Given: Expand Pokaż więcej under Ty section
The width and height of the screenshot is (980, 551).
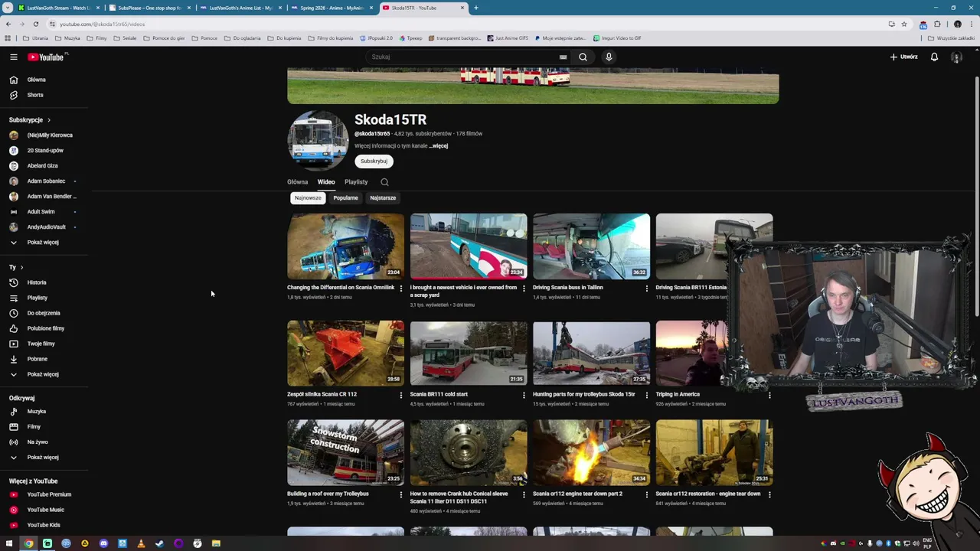Looking at the screenshot, I should tap(44, 374).
